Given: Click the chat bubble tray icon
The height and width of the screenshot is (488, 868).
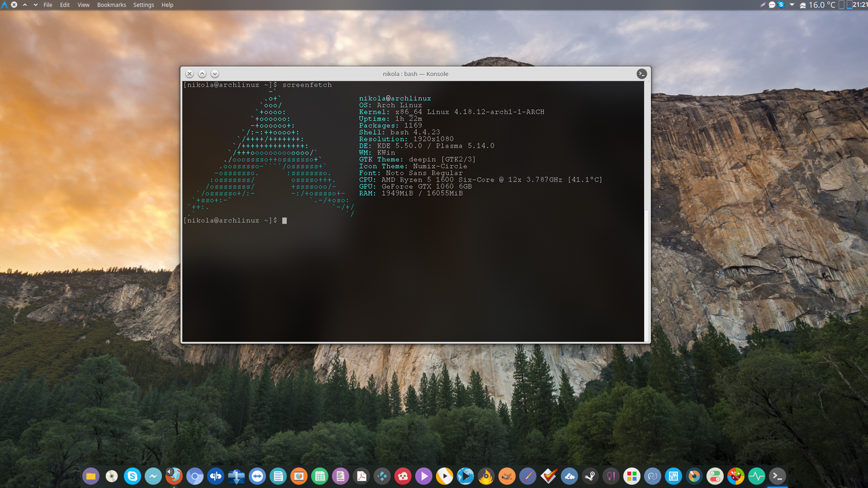Looking at the screenshot, I should click(772, 5).
